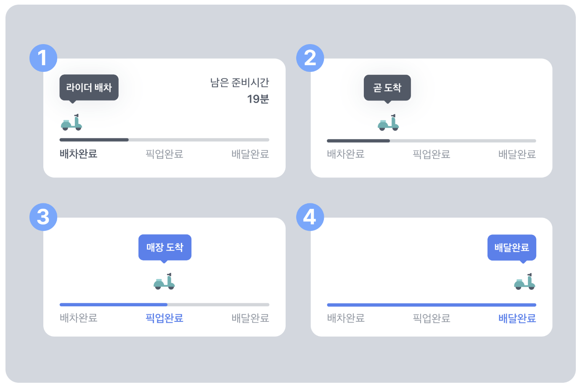Viewport: 583px width, 392px height.
Task: Click the blue '배달완료' tooltip bubble
Action: [x=512, y=247]
